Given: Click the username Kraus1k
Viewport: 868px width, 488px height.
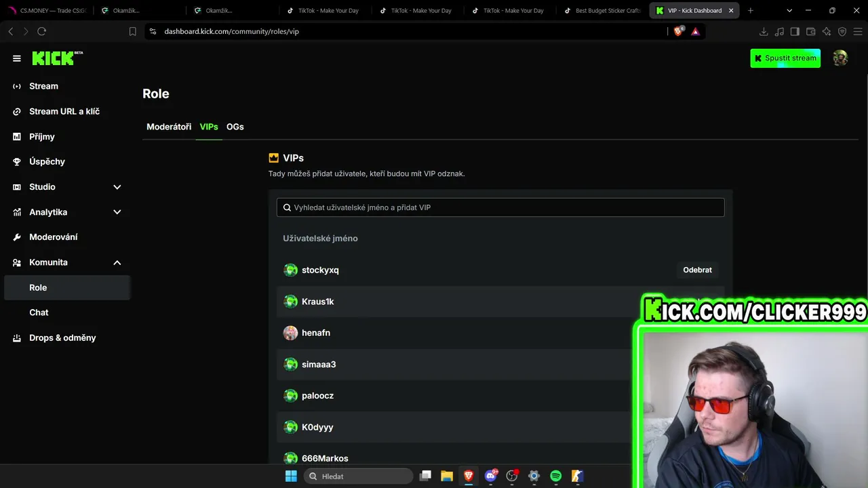Looking at the screenshot, I should click(x=318, y=302).
